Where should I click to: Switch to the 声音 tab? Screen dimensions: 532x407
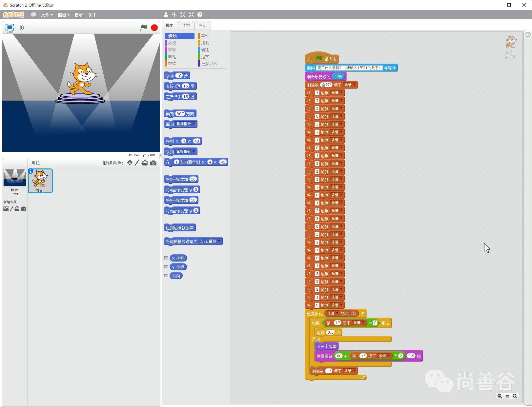point(202,26)
